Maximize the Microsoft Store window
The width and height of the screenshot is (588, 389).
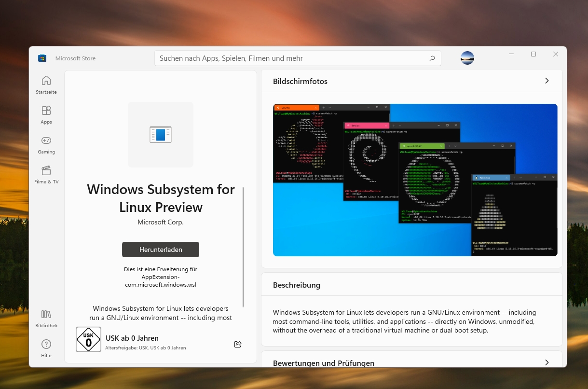click(533, 54)
